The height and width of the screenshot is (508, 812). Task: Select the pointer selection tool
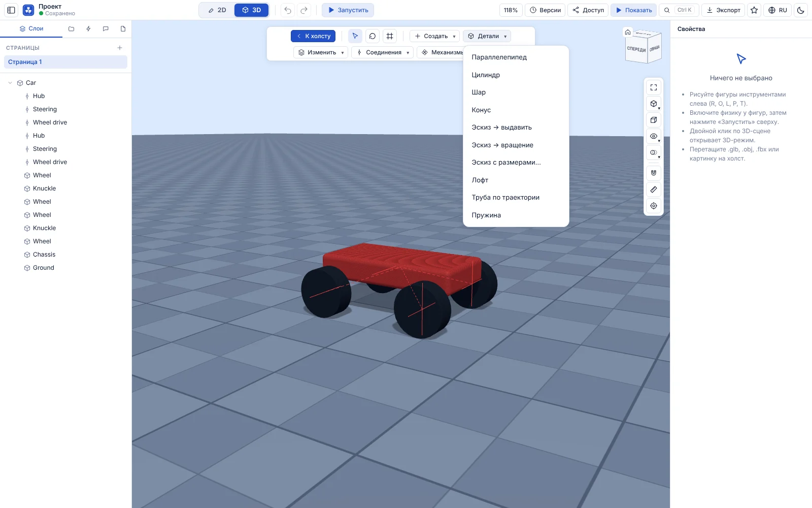point(355,36)
